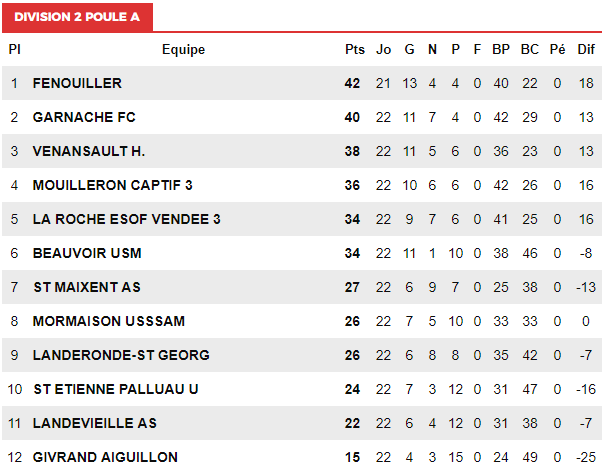
Task: Select LANDERONDE-ST GEORG team
Action: [x=121, y=355]
